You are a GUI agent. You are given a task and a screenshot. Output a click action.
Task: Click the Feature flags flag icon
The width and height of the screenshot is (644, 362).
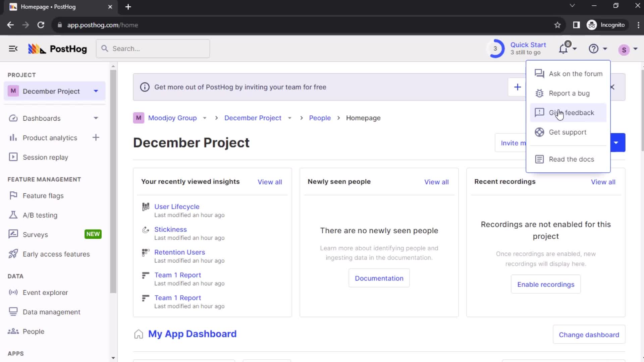point(13,195)
